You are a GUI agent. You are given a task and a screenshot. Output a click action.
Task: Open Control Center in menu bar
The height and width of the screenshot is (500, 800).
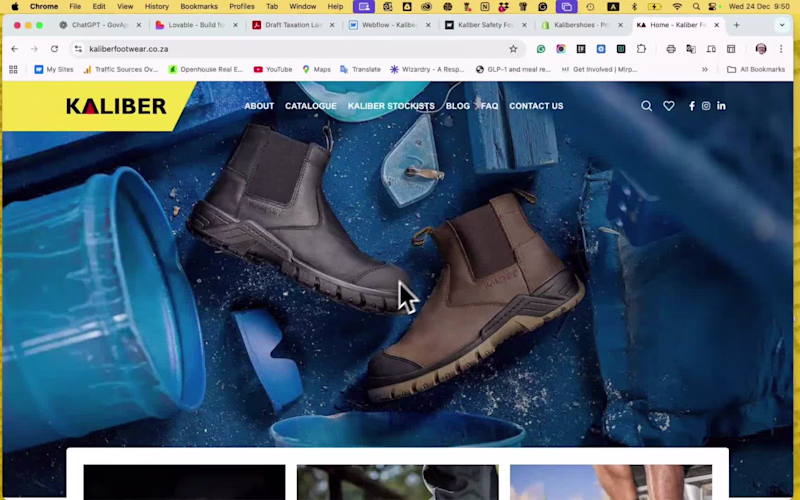(713, 7)
